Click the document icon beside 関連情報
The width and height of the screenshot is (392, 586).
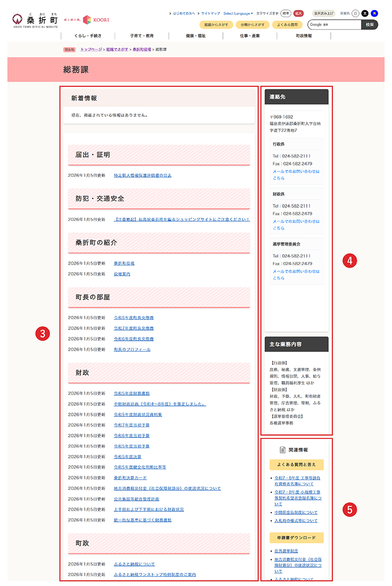(x=283, y=450)
